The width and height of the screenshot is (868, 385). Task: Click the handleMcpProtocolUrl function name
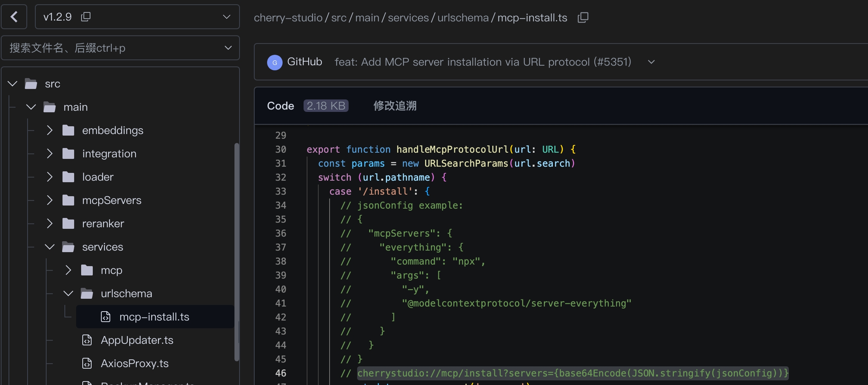pos(452,150)
